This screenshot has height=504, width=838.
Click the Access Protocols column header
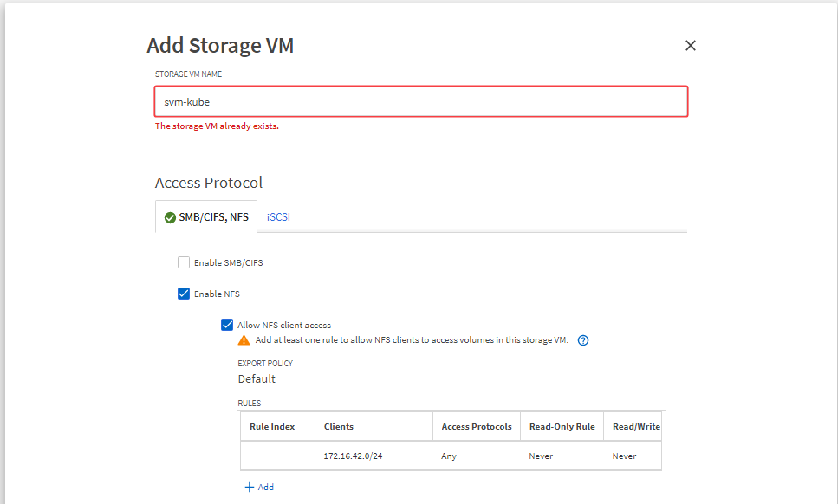click(x=477, y=427)
